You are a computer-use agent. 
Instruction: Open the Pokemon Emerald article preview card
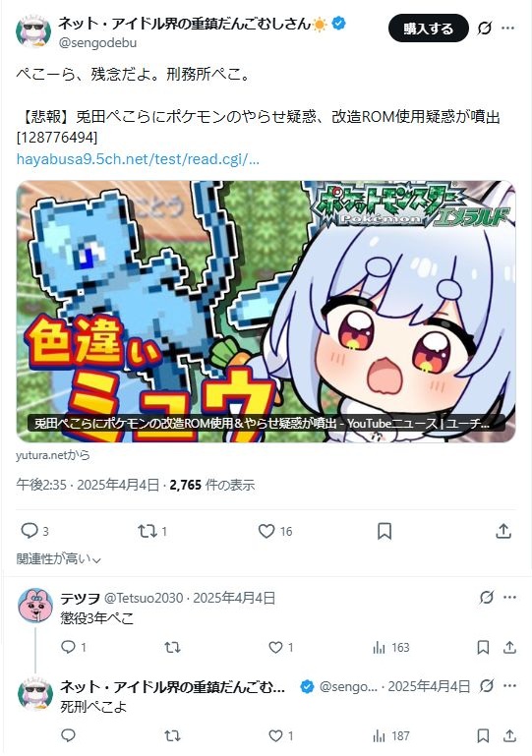(266, 312)
